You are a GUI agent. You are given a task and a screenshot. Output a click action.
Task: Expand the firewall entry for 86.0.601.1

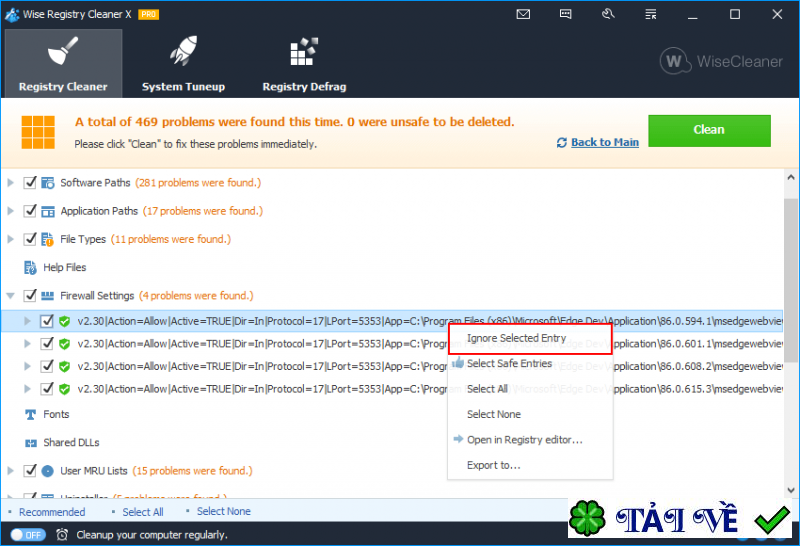27,343
